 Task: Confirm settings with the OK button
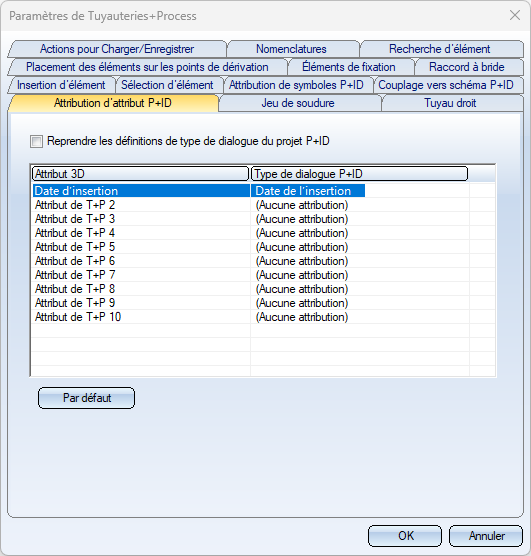(405, 536)
